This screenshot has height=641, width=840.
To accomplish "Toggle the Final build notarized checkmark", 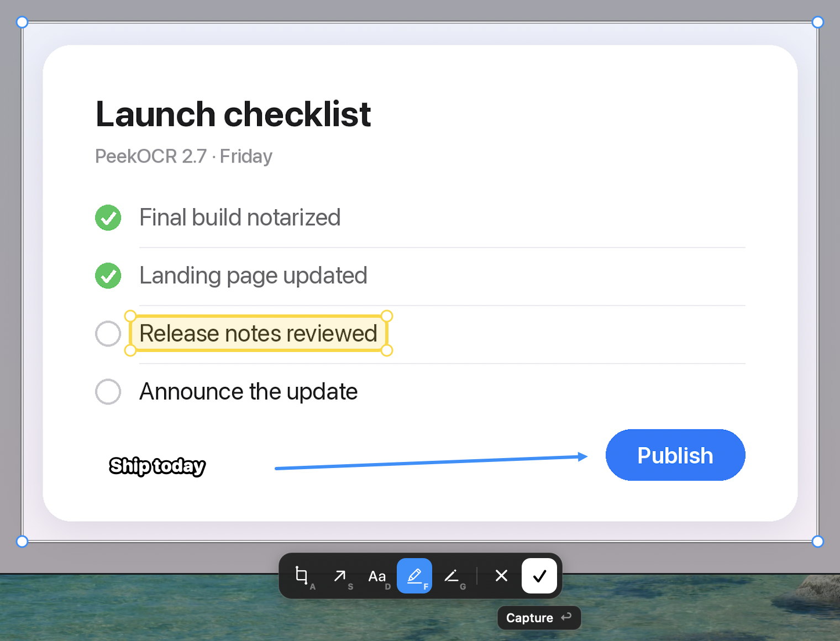I will (x=108, y=218).
